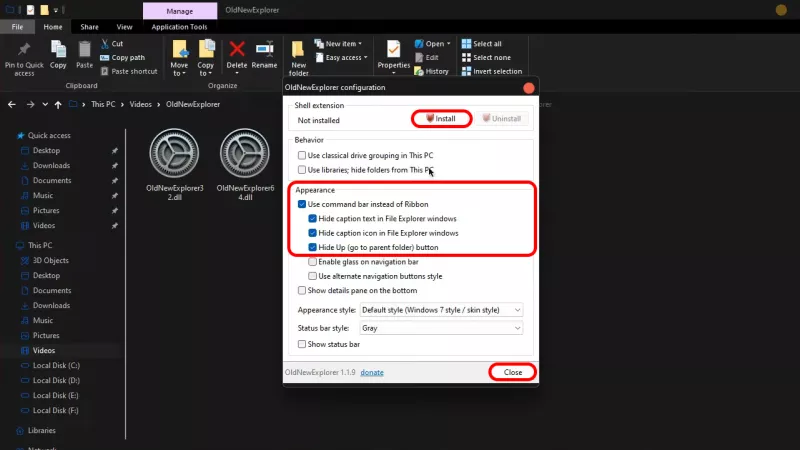
Task: Click the Install button
Action: (441, 118)
